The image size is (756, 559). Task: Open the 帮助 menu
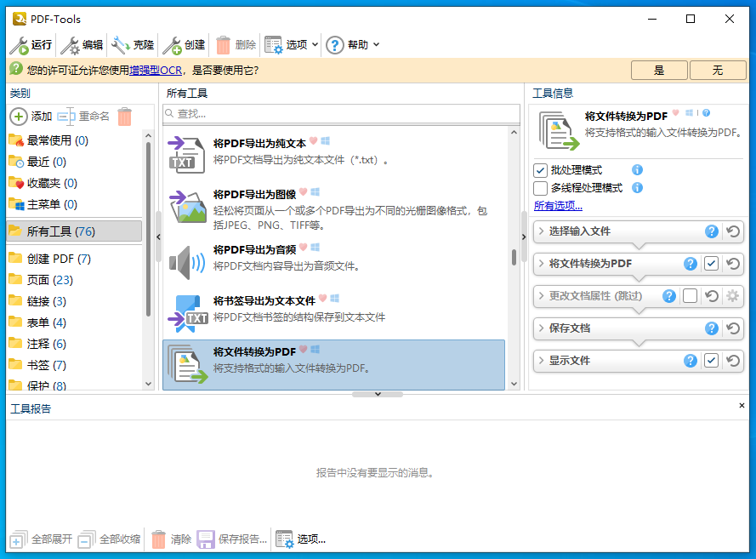(353, 45)
